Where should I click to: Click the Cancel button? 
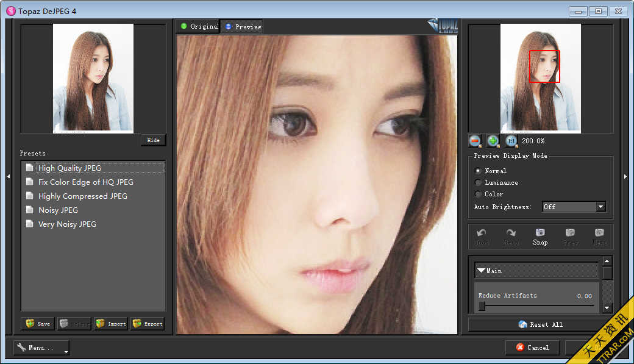533,348
